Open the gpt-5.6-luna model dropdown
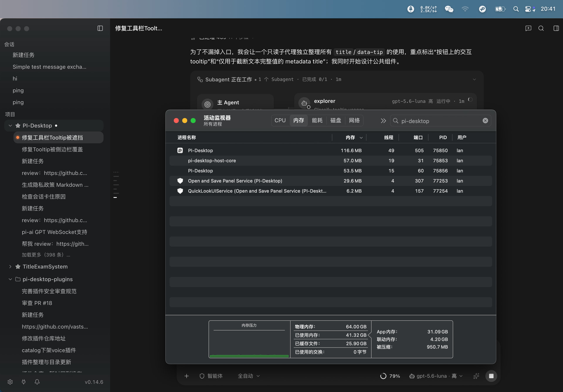Image resolution: width=563 pixels, height=392 pixels. [x=436, y=376]
